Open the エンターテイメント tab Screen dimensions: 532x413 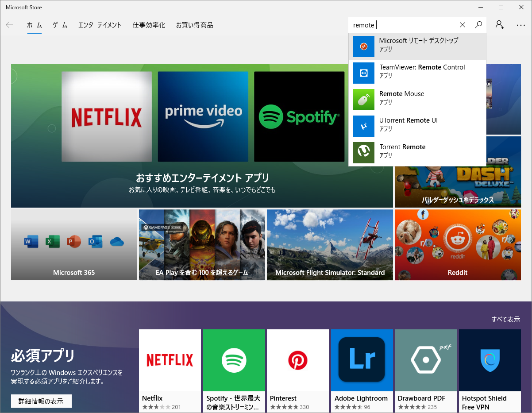100,25
